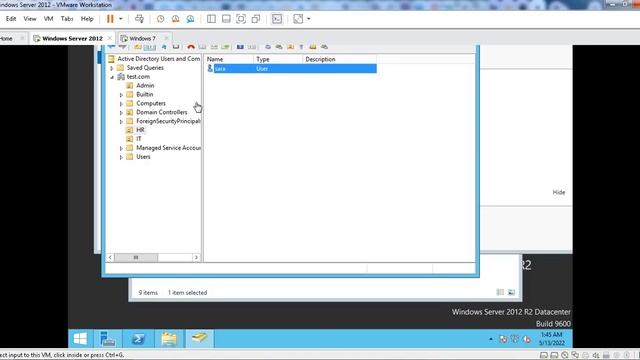Screen dimensions: 640x360
Task: Pause the virtual machine with the orange button
Action: [110, 19]
